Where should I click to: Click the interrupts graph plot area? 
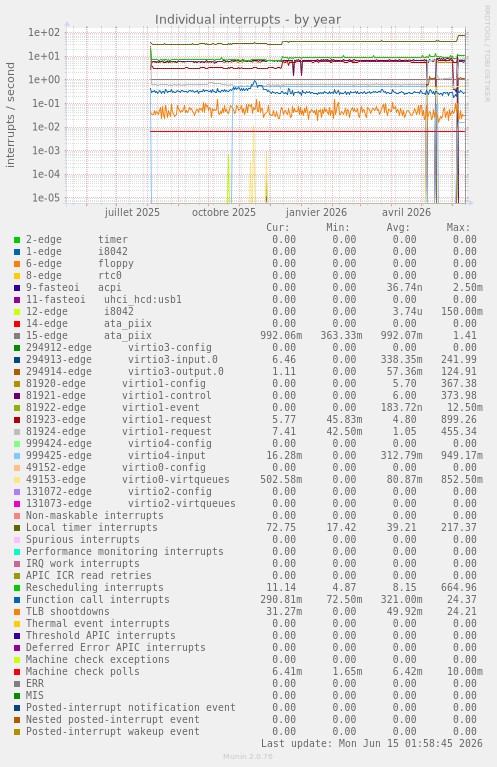(x=266, y=115)
